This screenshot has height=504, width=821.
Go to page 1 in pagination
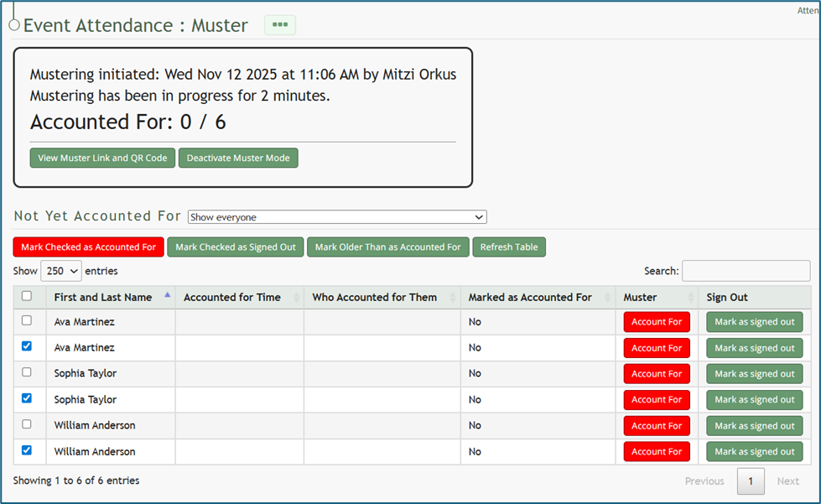coord(751,481)
